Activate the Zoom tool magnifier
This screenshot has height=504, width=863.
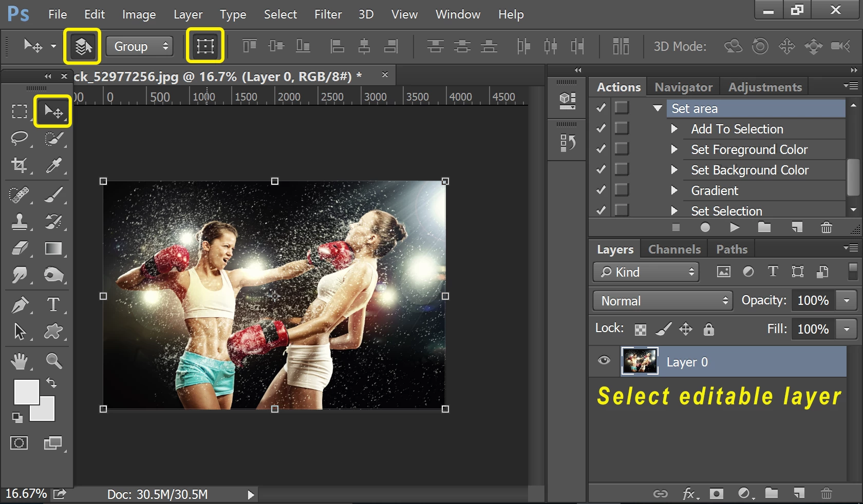click(53, 361)
